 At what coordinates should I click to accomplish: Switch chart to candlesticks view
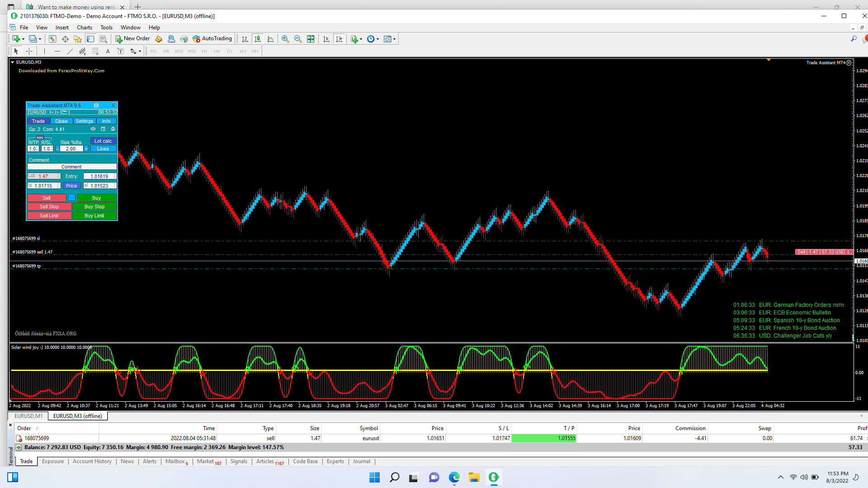(258, 39)
